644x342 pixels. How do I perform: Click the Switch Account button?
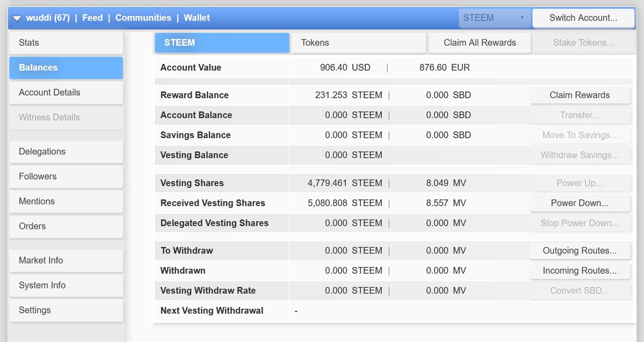(583, 18)
